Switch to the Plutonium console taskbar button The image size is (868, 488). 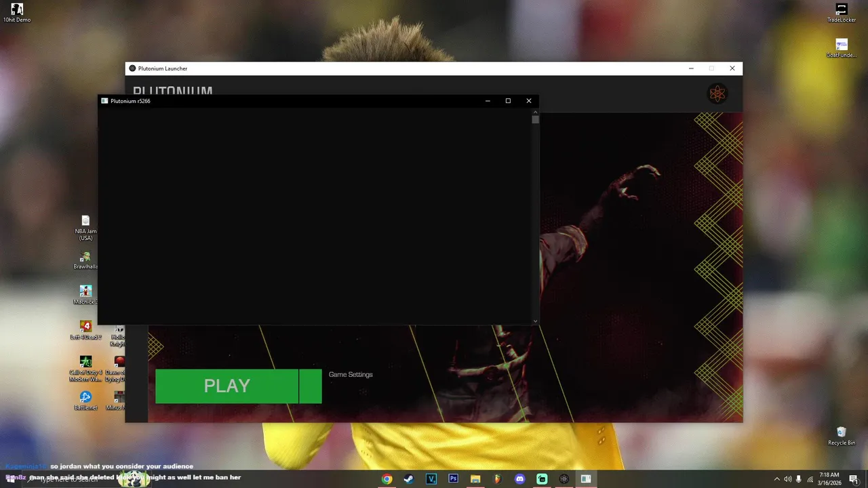586,479
